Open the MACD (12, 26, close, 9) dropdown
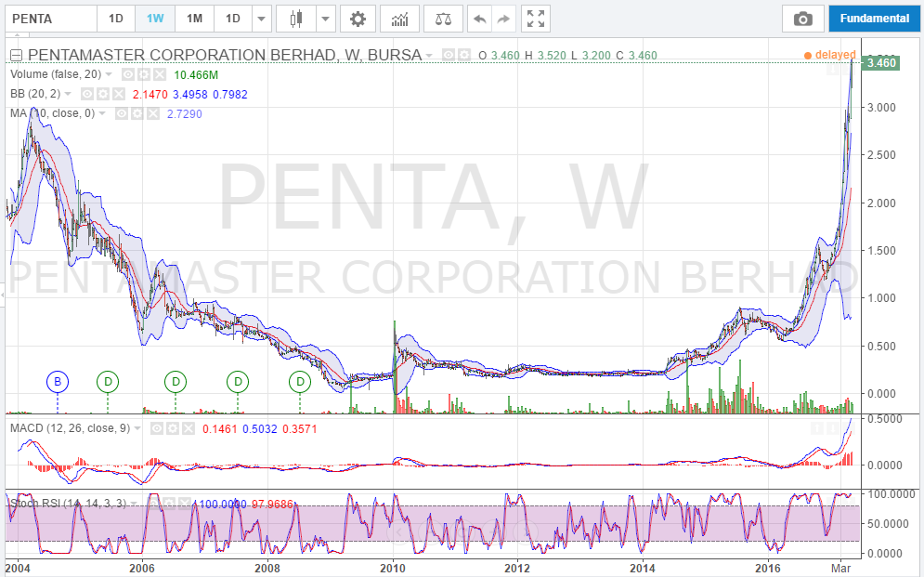Viewport: 924px width, 577px height. [x=137, y=428]
